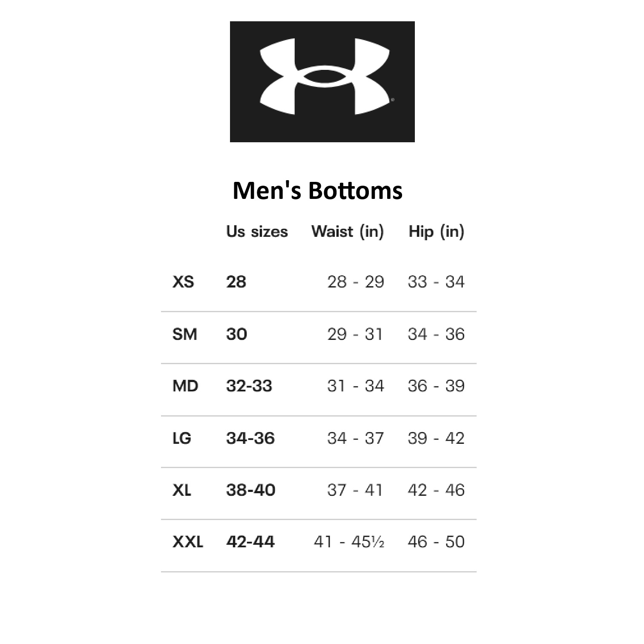Viewport: 644px width, 644px height.
Task: Choose the LG size row label
Action: tap(182, 438)
